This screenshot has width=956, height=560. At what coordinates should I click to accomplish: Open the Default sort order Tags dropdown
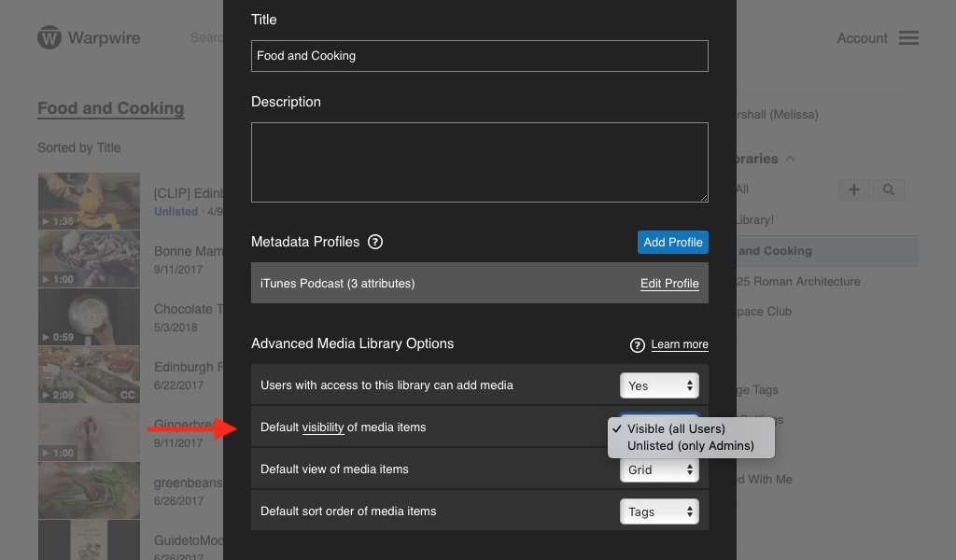tap(659, 511)
